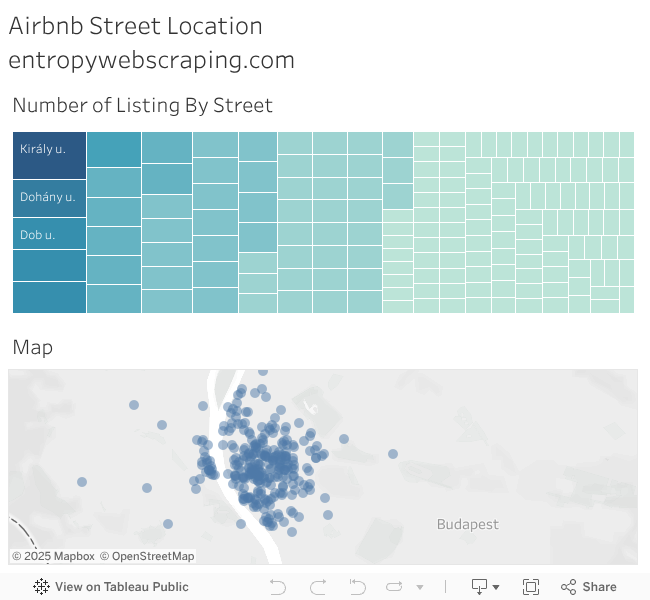
Task: Click the Download icon
Action: (x=480, y=587)
